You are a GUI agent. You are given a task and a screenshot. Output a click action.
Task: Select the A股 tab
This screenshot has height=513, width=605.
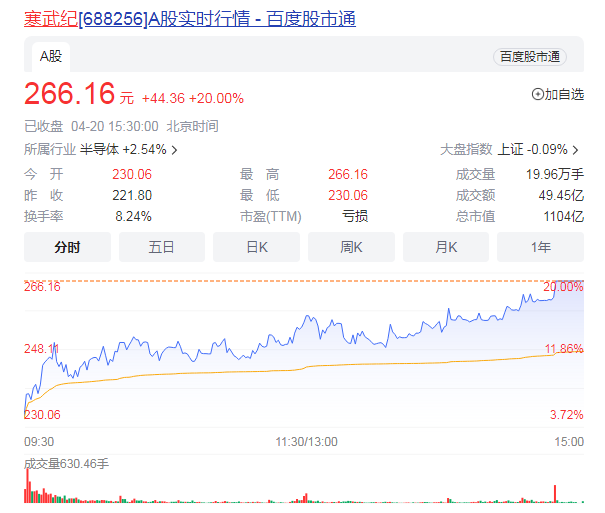coord(50,56)
